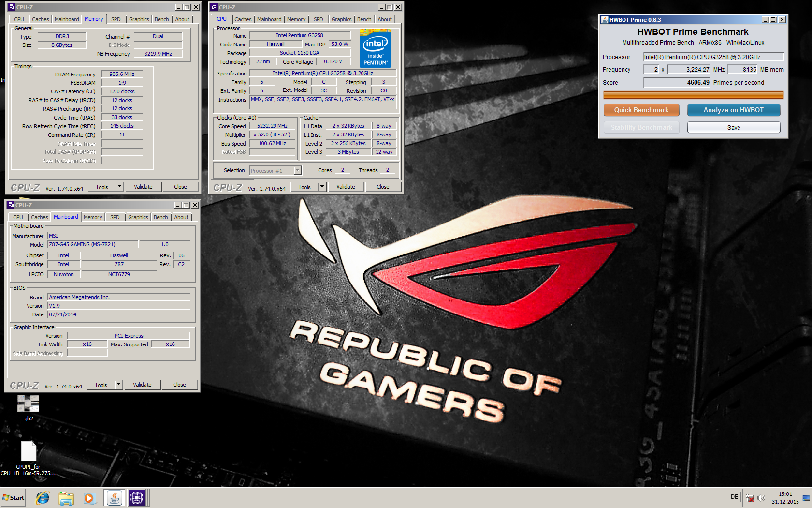The image size is (812, 508).
Task: Click the tray icon right of the clock
Action: [x=806, y=498]
